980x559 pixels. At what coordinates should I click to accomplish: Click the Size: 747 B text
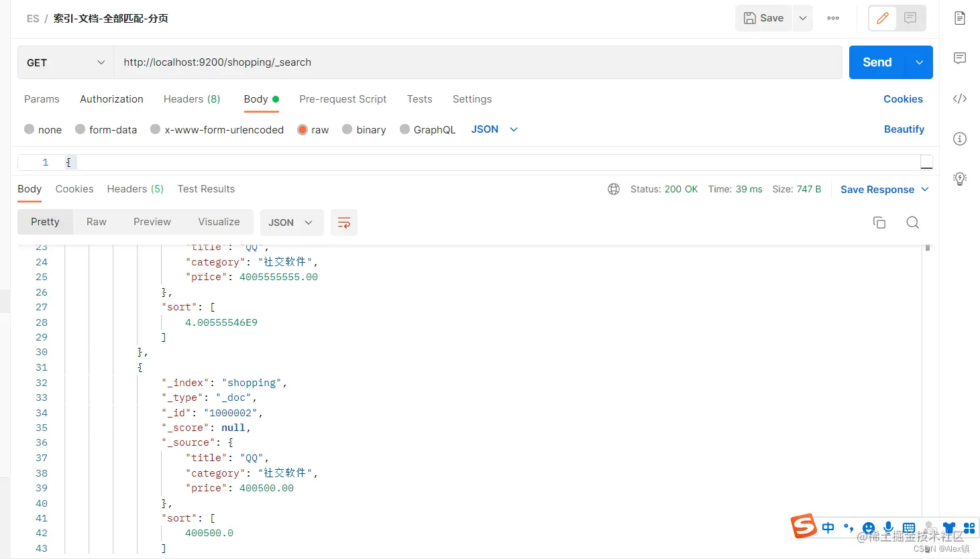point(797,189)
